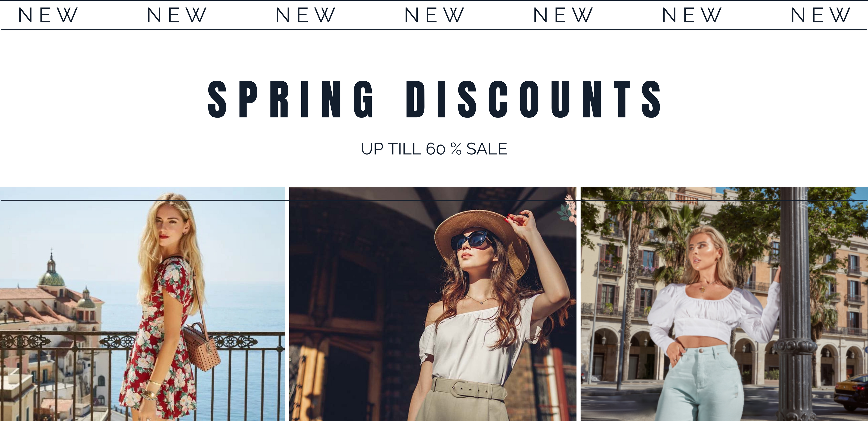Click the brown leather crossbody bag

201,346
